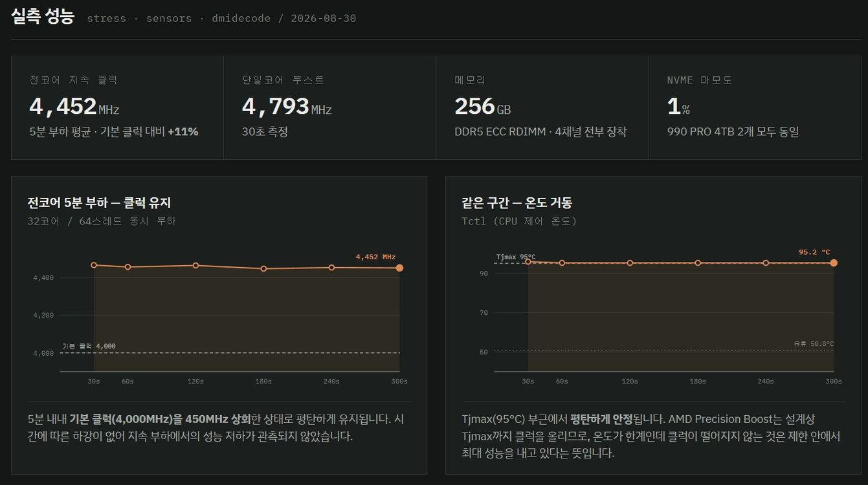Click the 실측 성능 page heading
The width and height of the screenshot is (868, 485).
click(x=43, y=17)
